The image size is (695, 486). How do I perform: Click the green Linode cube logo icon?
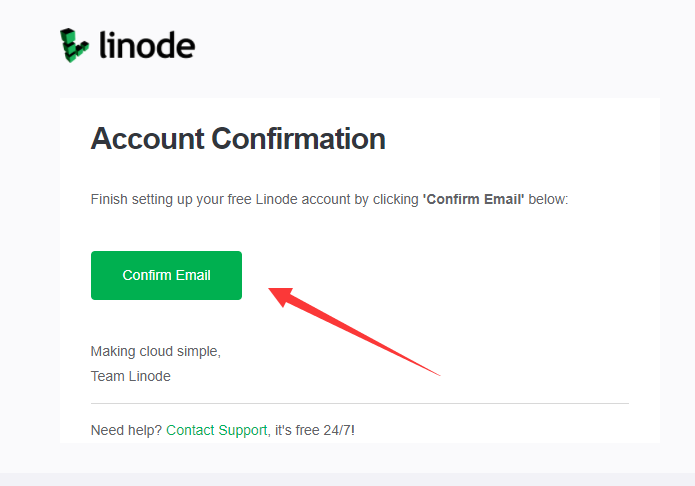click(74, 45)
